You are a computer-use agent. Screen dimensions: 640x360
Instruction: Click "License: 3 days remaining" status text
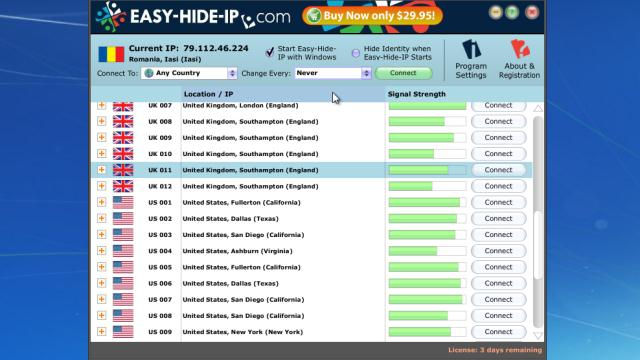point(495,350)
